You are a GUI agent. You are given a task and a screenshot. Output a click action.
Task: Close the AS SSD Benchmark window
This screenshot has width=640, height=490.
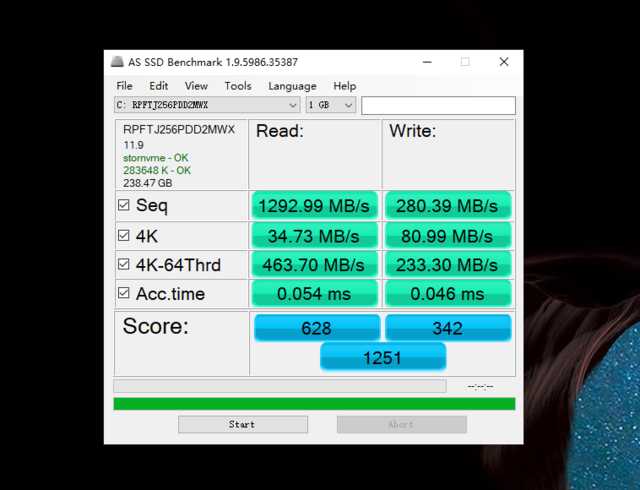(x=504, y=62)
